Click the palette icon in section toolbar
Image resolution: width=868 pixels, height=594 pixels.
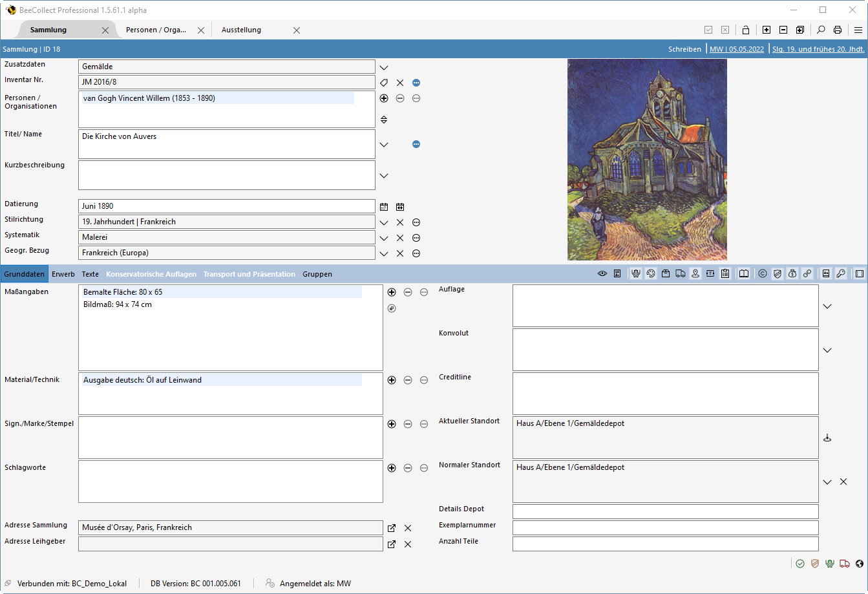pos(651,274)
